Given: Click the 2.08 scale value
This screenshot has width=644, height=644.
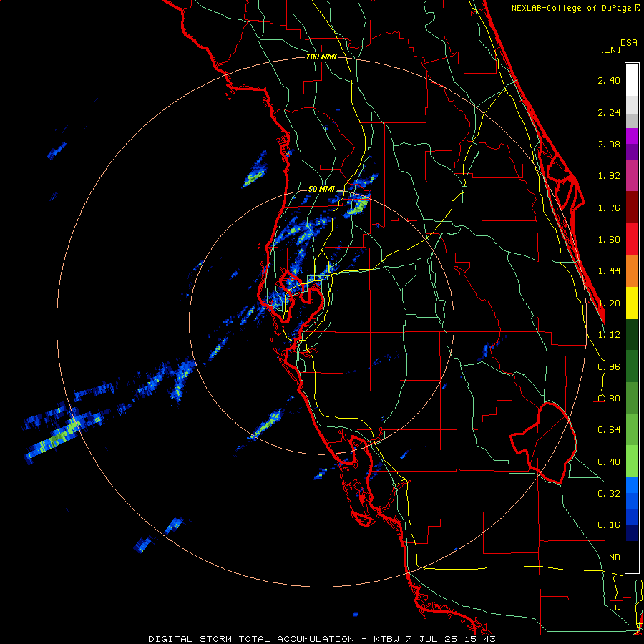Looking at the screenshot, I should point(609,144).
